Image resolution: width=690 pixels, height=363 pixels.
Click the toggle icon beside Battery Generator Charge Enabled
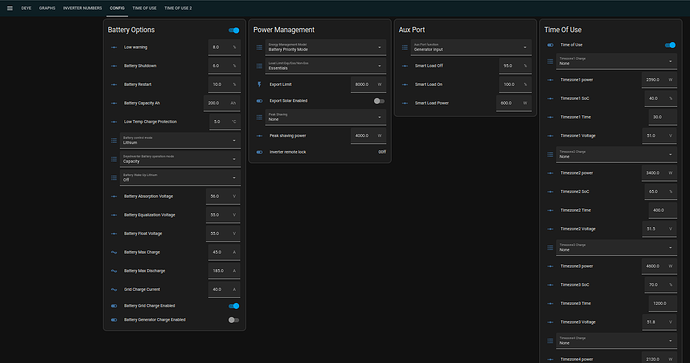pyautogui.click(x=114, y=320)
